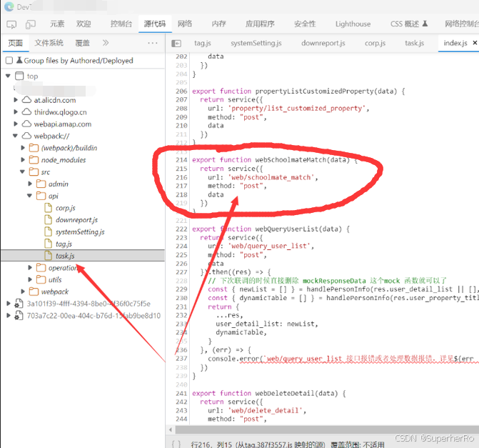Click the webpack:// cloud icon

click(x=27, y=136)
